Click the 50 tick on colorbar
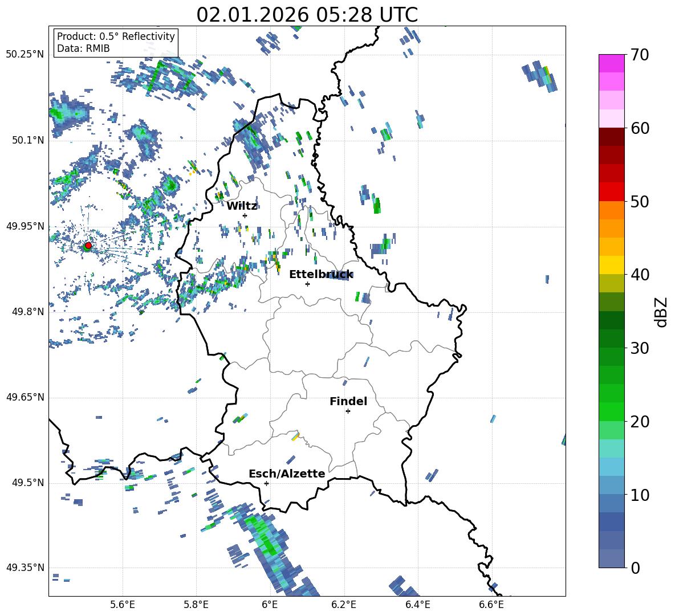Image resolution: width=675 pixels, height=616 pixels. (640, 201)
